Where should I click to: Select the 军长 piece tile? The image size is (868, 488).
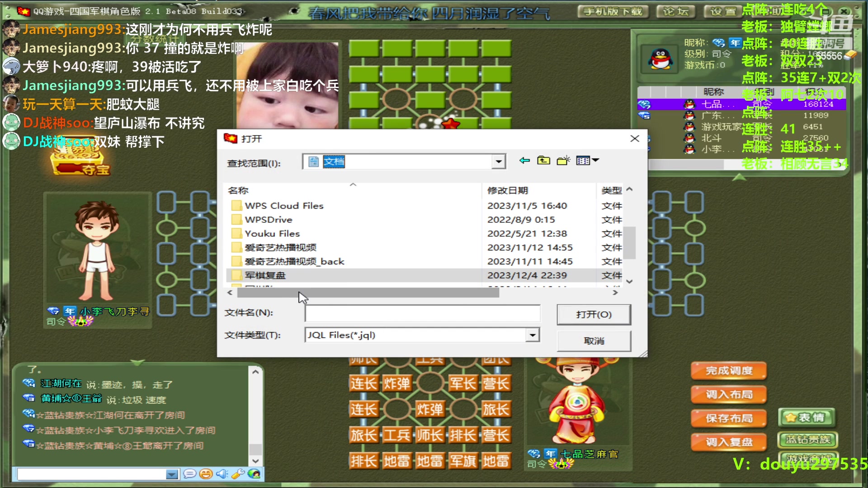[463, 384]
